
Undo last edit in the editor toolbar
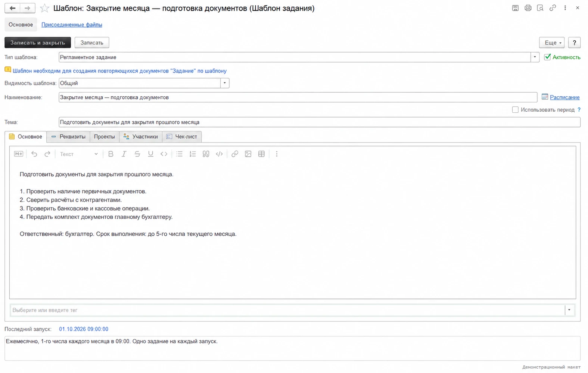tap(34, 154)
